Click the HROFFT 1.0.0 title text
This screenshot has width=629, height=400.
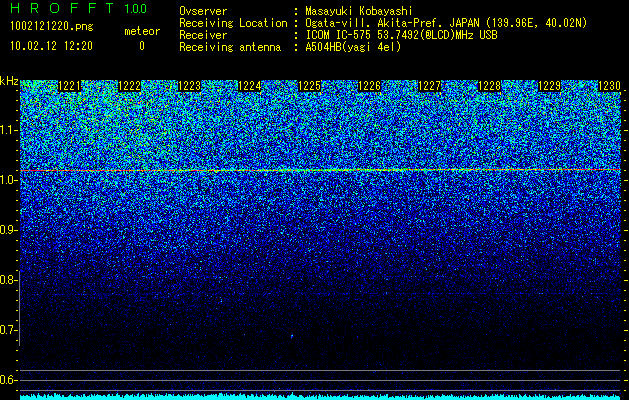pyautogui.click(x=78, y=8)
